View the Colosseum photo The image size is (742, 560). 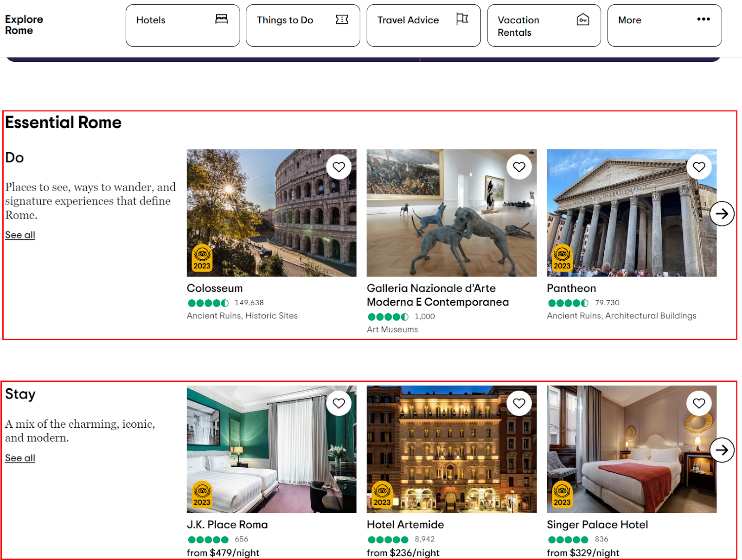coord(272,213)
